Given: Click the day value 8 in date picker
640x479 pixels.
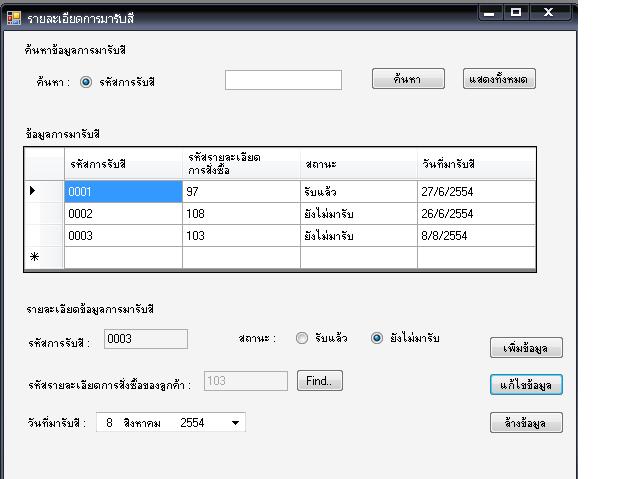Looking at the screenshot, I should [x=109, y=423].
